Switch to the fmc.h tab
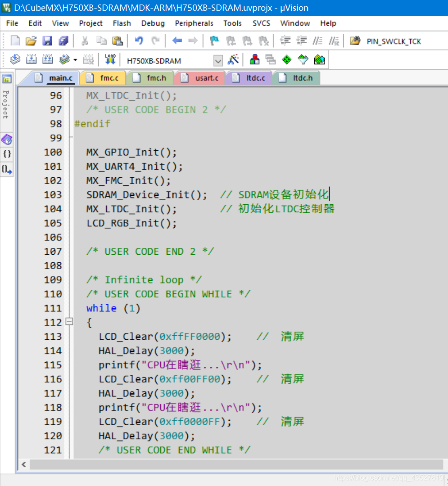 (151, 78)
